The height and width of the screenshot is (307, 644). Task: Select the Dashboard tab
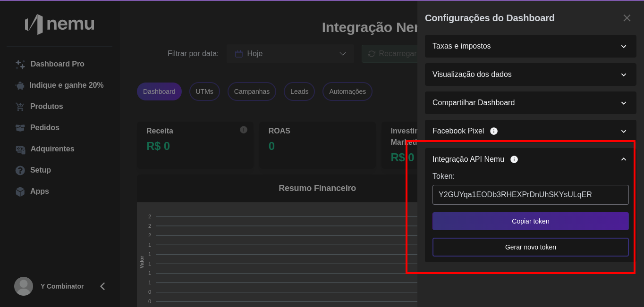click(159, 91)
